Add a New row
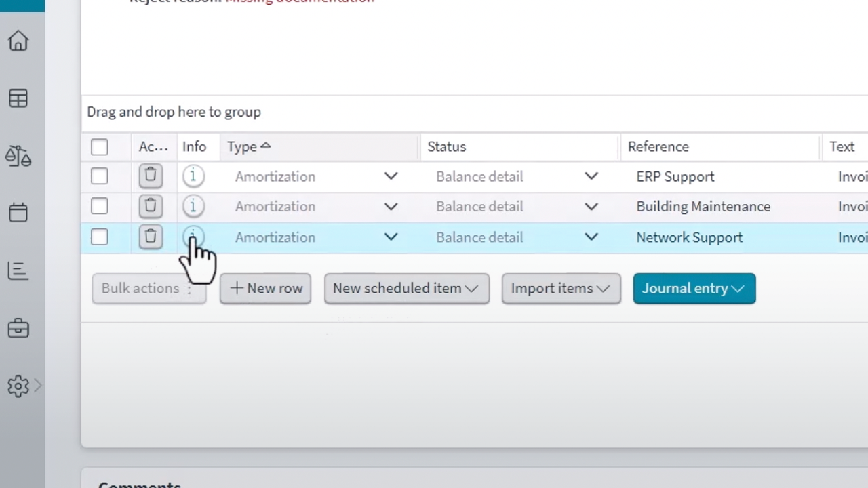This screenshot has width=868, height=488. (266, 288)
